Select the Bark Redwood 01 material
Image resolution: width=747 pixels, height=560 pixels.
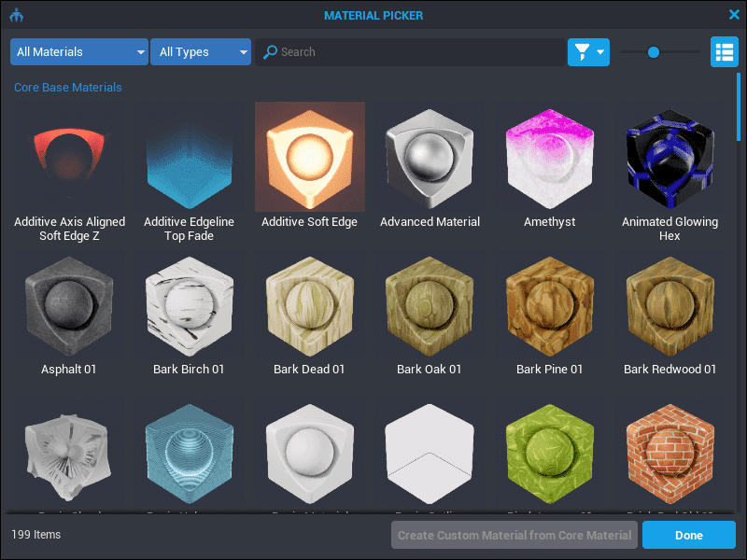669,305
